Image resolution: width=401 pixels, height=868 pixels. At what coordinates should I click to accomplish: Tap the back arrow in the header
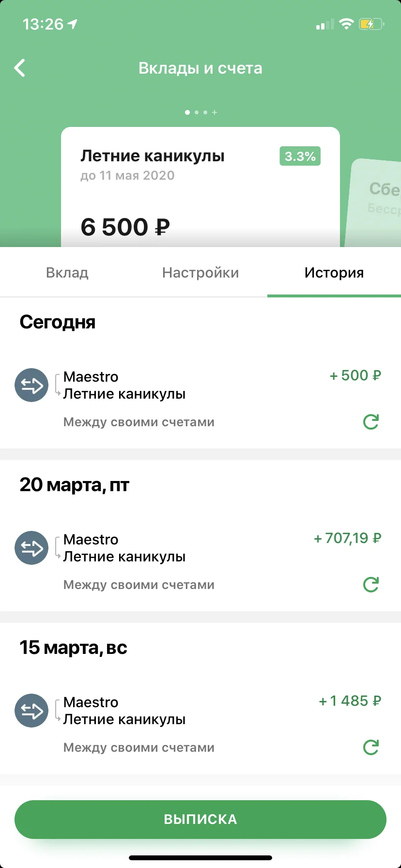tap(20, 68)
